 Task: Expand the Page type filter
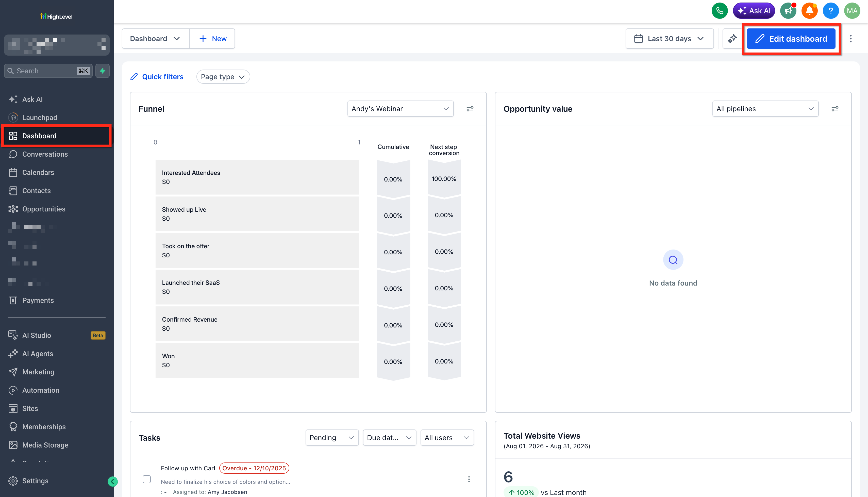(223, 77)
